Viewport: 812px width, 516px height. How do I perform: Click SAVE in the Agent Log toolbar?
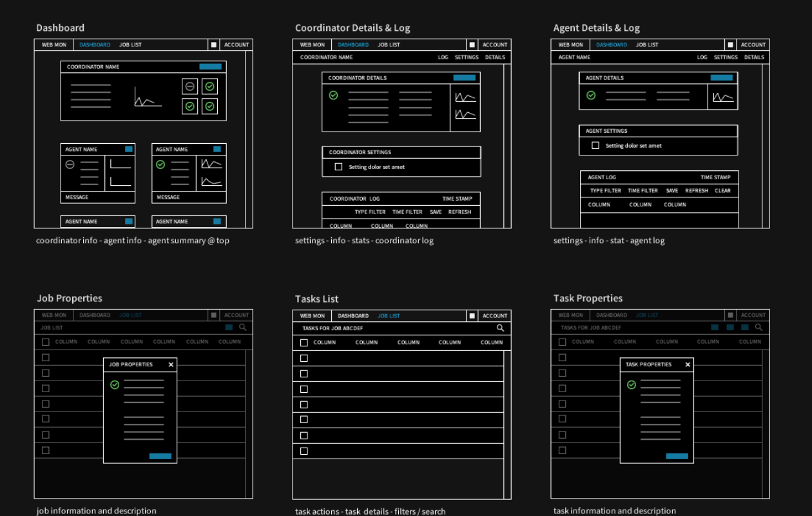pyautogui.click(x=672, y=191)
